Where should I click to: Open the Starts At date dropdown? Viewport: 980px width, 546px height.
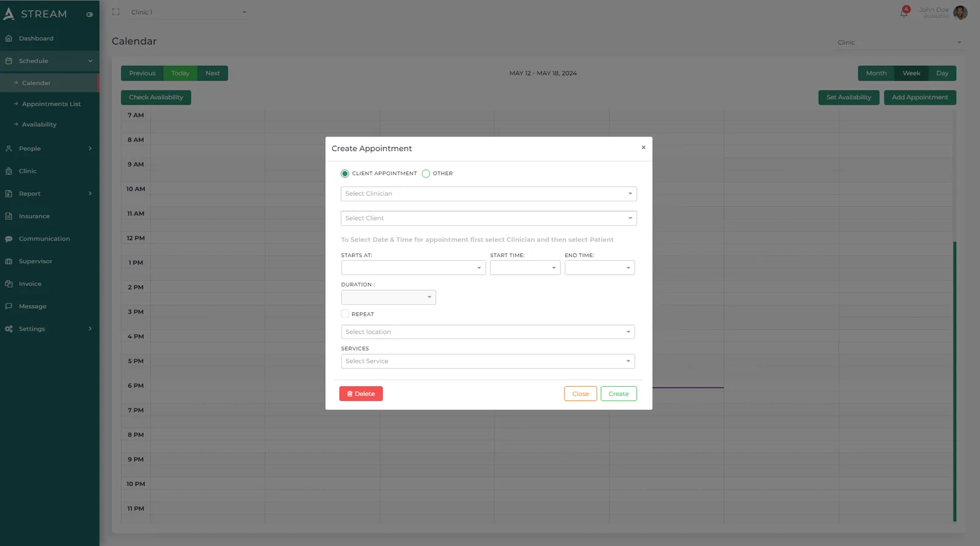pyautogui.click(x=413, y=268)
